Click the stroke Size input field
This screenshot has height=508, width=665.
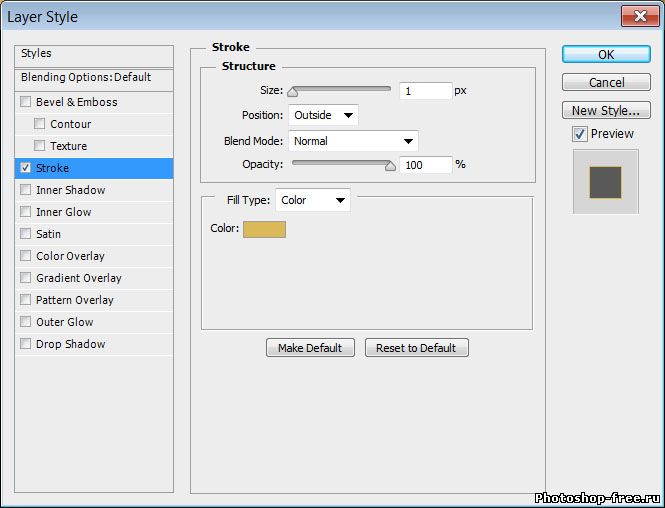tap(425, 91)
